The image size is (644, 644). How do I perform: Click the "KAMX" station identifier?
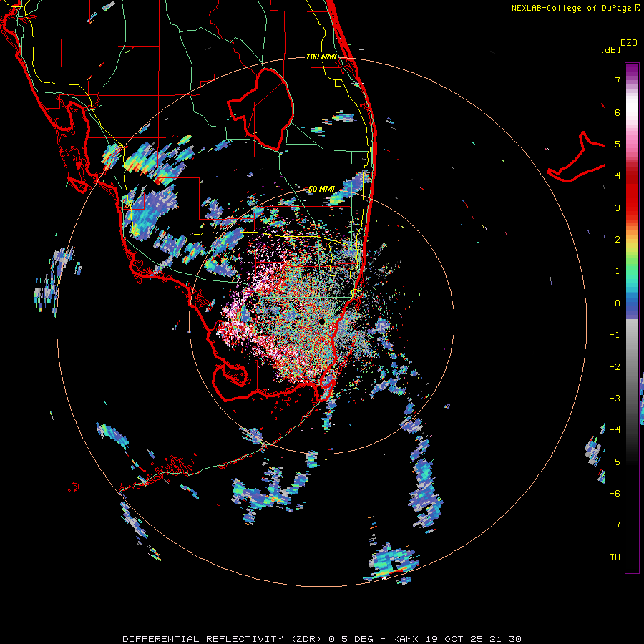click(406, 639)
